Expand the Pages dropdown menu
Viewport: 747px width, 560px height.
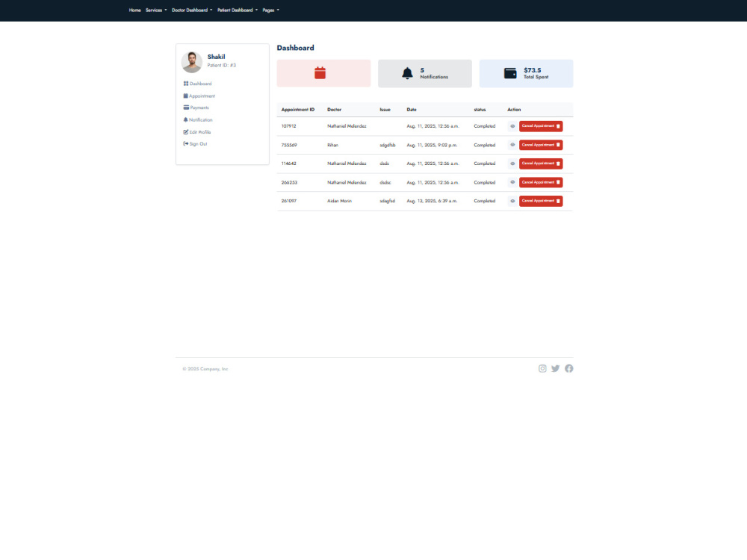270,10
